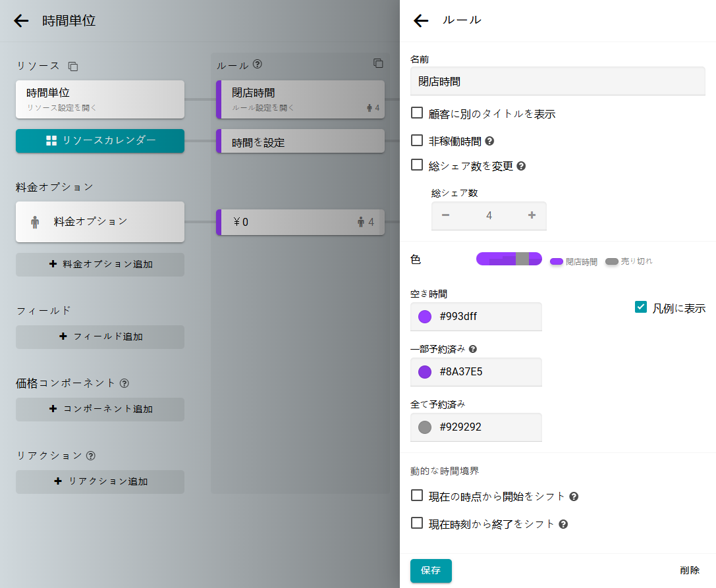716x588 pixels.
Task: Enable 顧客に別のタイトルを表示 checkbox
Action: tap(417, 113)
